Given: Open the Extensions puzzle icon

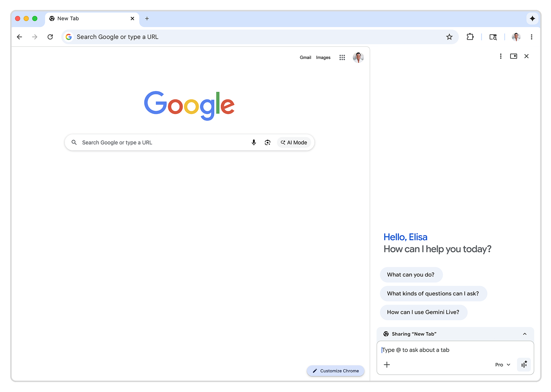Looking at the screenshot, I should (470, 37).
